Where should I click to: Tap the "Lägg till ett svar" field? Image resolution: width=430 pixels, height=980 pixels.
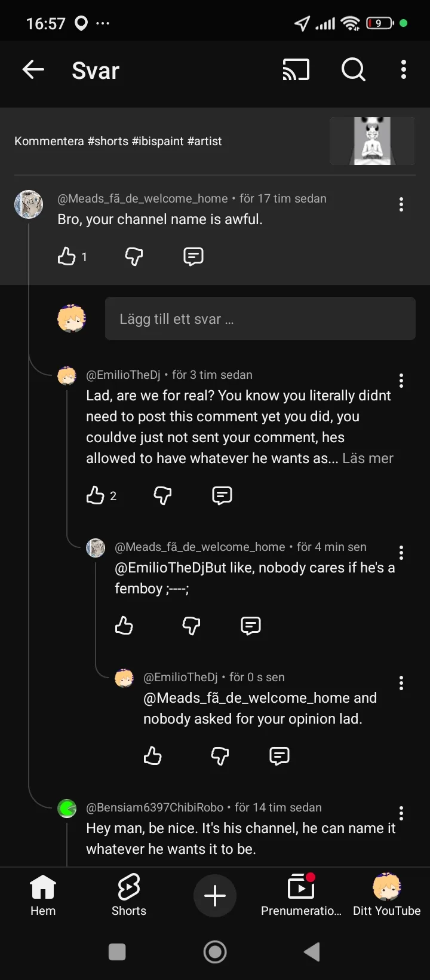(260, 318)
